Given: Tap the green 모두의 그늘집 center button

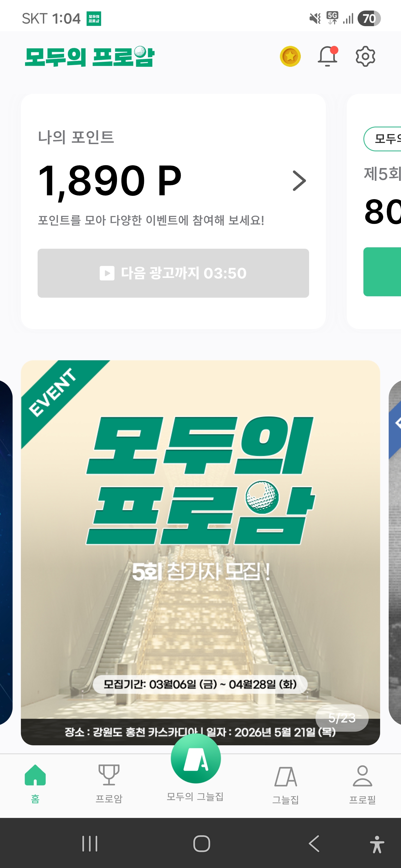Looking at the screenshot, I should [x=195, y=758].
